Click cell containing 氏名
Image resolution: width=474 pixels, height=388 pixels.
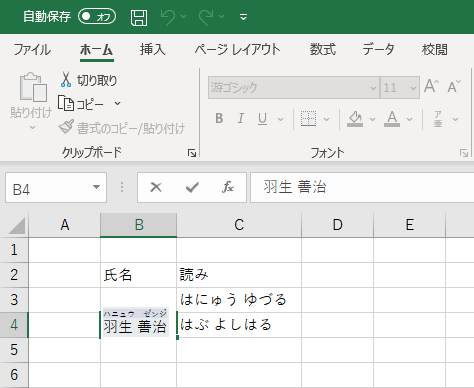click(x=139, y=275)
